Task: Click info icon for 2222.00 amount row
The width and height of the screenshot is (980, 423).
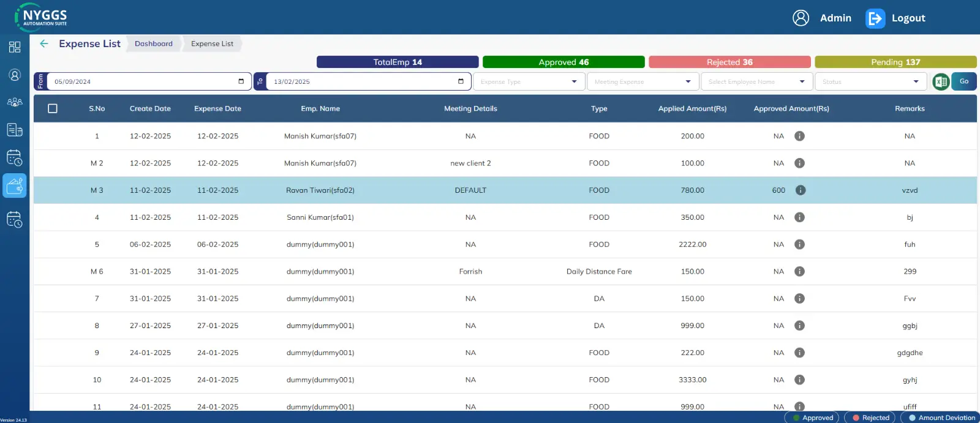Action: [x=799, y=244]
